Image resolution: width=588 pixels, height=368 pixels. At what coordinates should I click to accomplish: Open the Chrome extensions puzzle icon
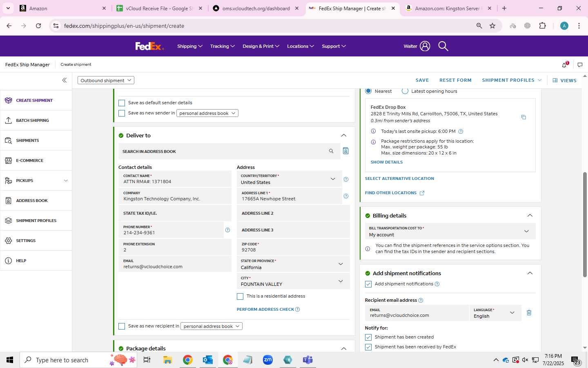tap(542, 26)
